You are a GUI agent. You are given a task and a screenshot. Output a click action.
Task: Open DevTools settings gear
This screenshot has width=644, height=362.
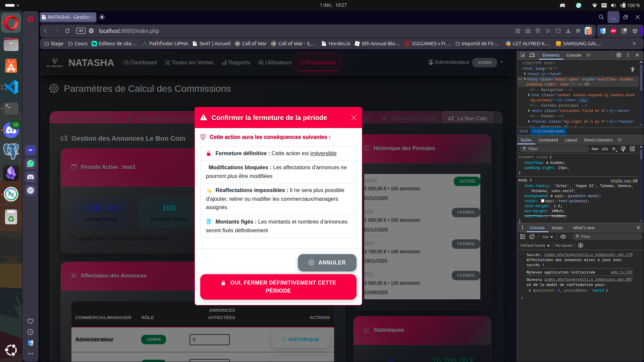point(619,55)
